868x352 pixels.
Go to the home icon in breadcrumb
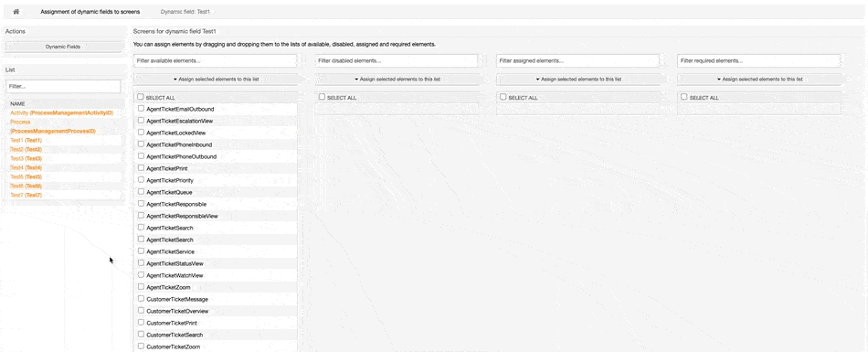(16, 12)
